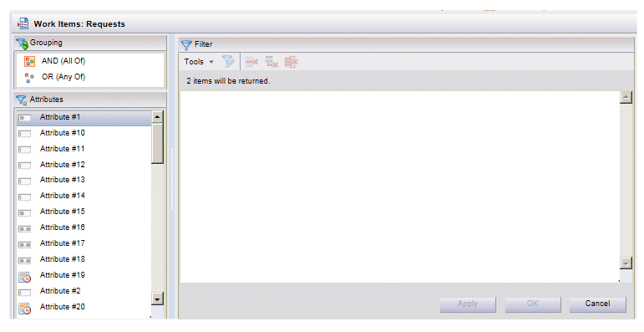Select Attribute #11 text in list

[62, 149]
